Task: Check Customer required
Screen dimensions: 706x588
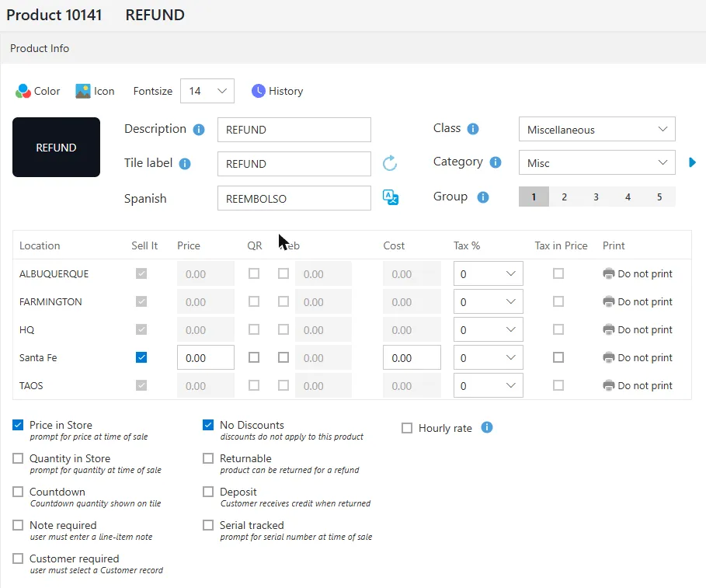Action: tap(18, 558)
